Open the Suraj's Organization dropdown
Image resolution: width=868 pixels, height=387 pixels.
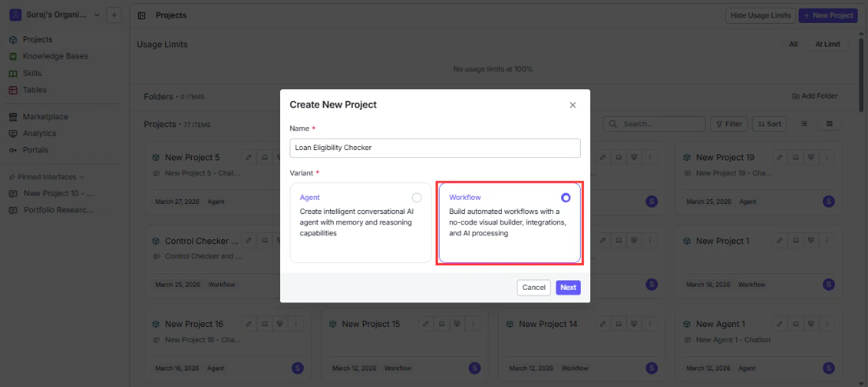[x=55, y=15]
